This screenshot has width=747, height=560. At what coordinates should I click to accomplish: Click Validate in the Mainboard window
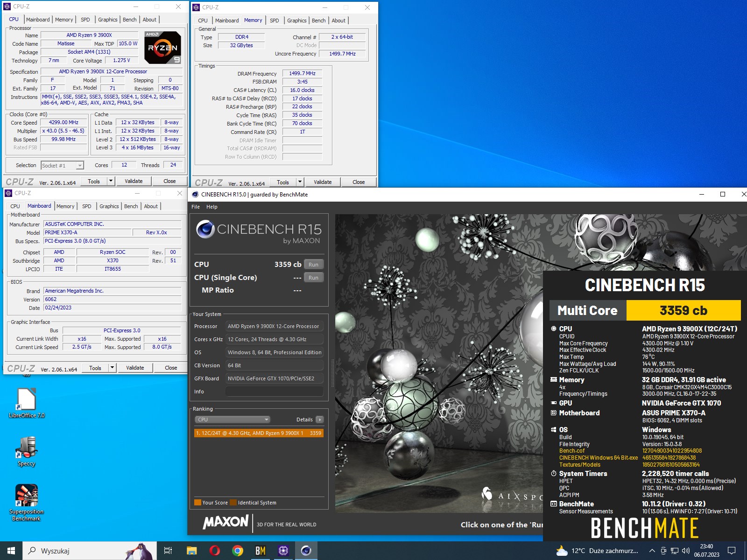(x=135, y=368)
